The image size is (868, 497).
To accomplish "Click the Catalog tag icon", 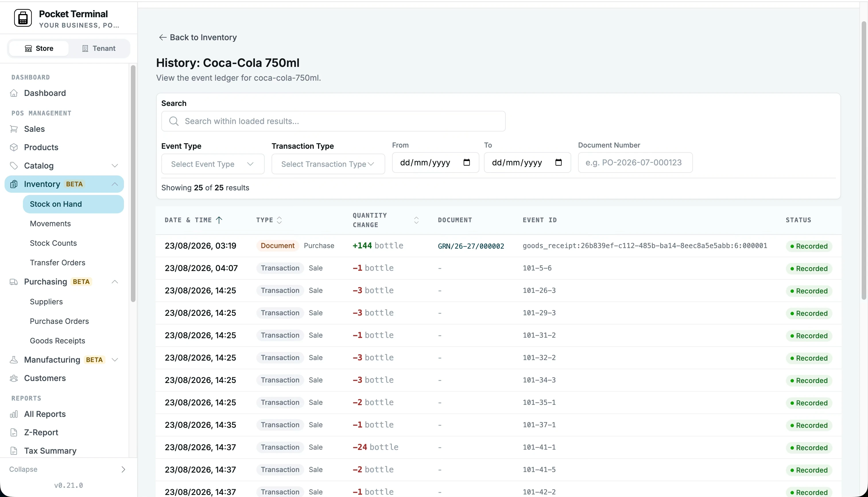I will (14, 166).
